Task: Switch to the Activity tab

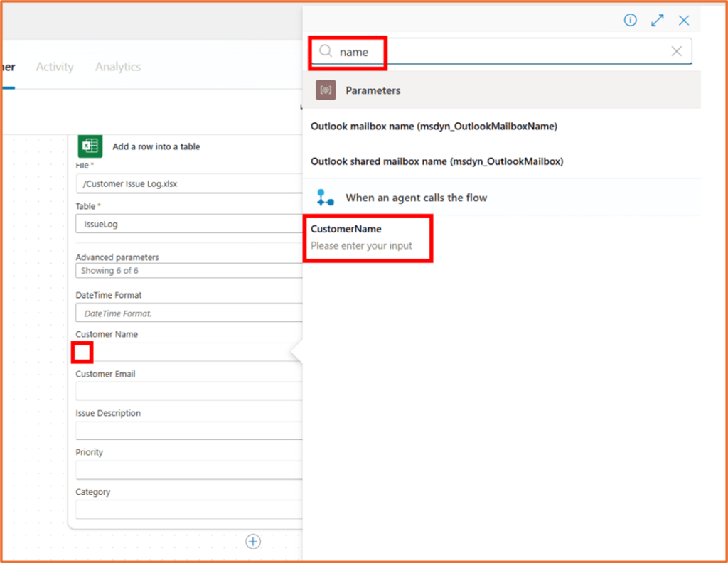Action: [x=54, y=66]
